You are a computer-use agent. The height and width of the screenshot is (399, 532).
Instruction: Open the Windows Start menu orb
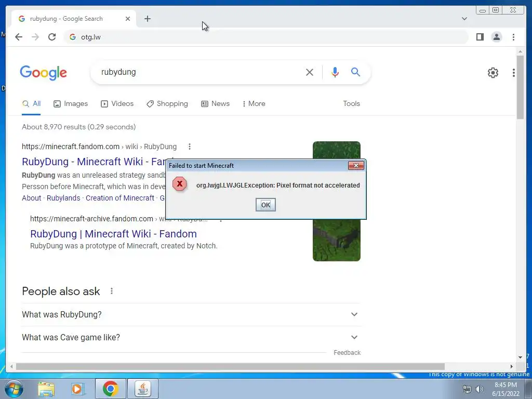point(14,389)
